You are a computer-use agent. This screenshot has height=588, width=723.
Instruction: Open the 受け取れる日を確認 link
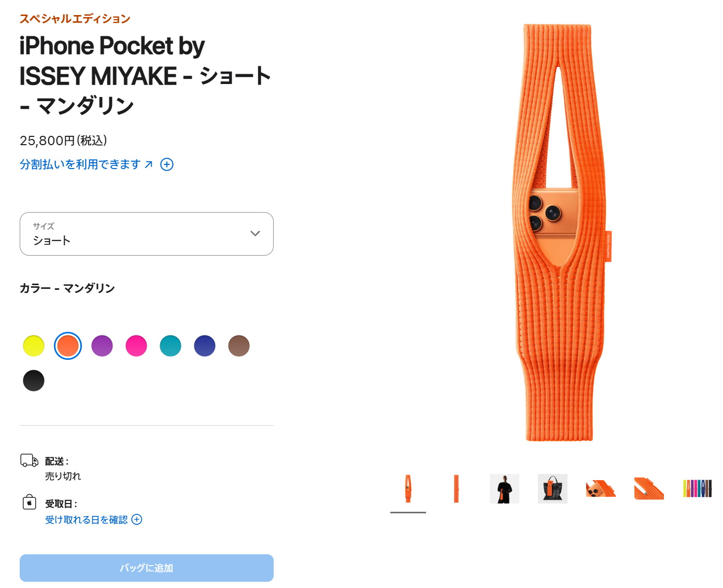(86, 520)
